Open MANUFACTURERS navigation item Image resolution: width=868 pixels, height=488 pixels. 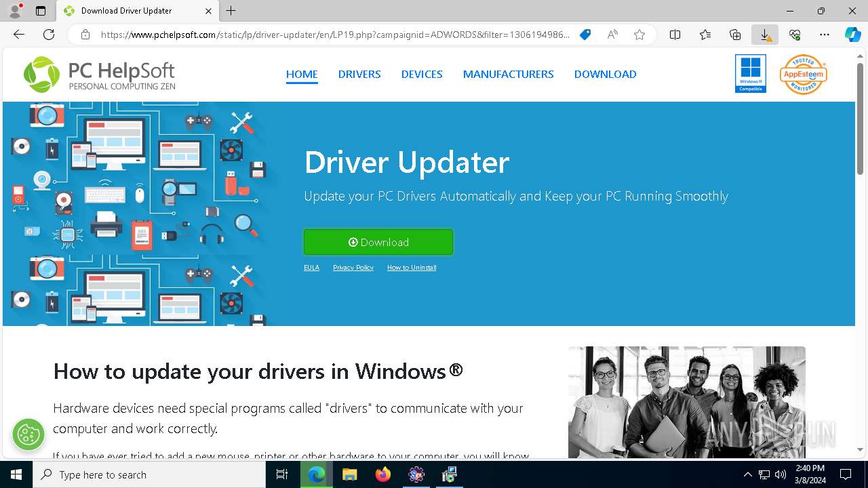tap(509, 75)
